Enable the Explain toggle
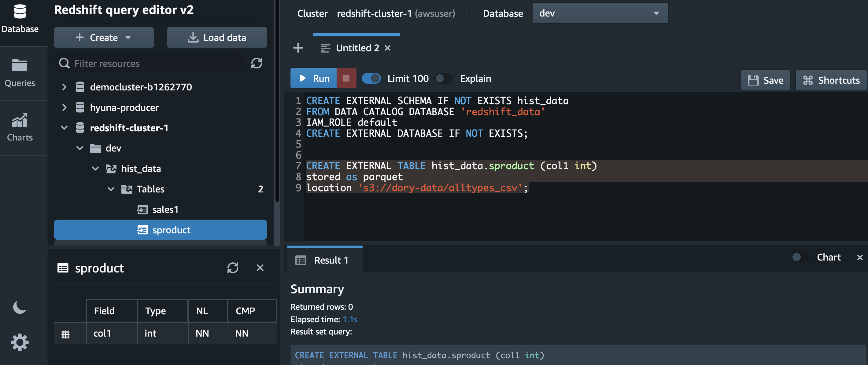Image resolution: width=868 pixels, height=365 pixels. click(x=443, y=78)
